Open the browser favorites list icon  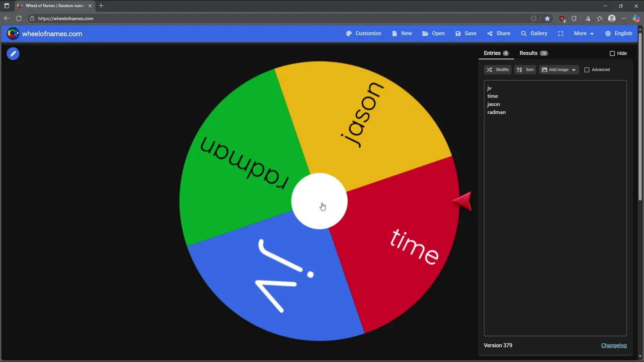(x=600, y=19)
